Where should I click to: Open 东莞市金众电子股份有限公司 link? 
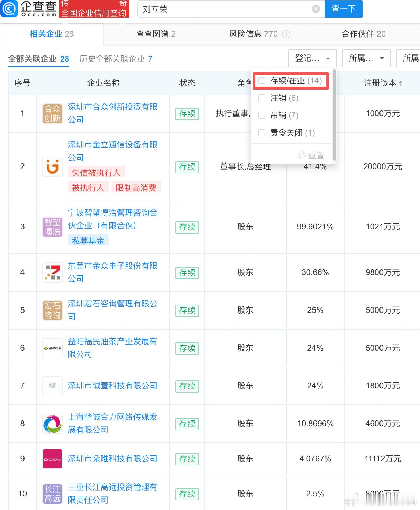point(113,272)
